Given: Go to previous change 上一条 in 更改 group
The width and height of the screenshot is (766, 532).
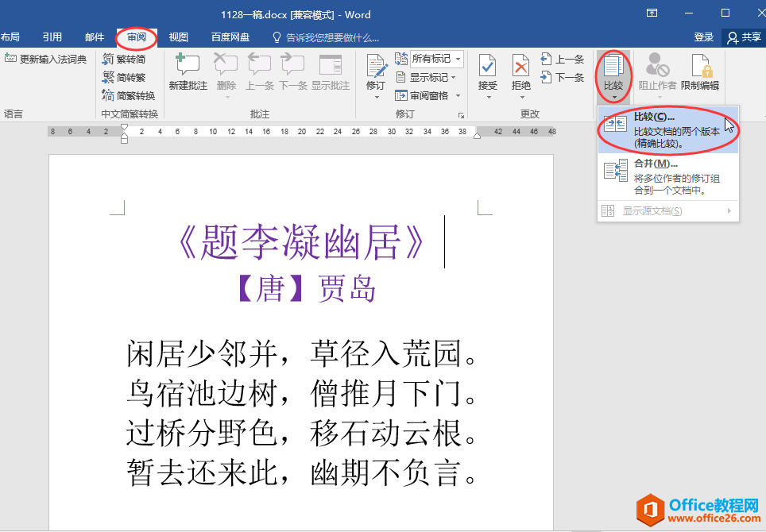Looking at the screenshot, I should 563,60.
